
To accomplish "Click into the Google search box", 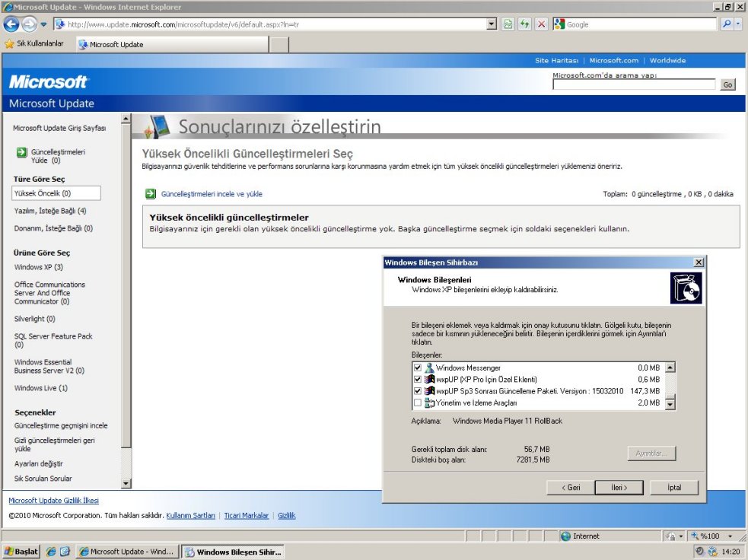I will (641, 24).
